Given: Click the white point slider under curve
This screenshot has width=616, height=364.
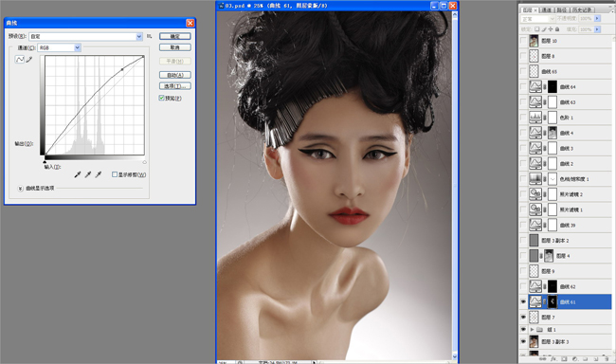Looking at the screenshot, I should (144, 161).
